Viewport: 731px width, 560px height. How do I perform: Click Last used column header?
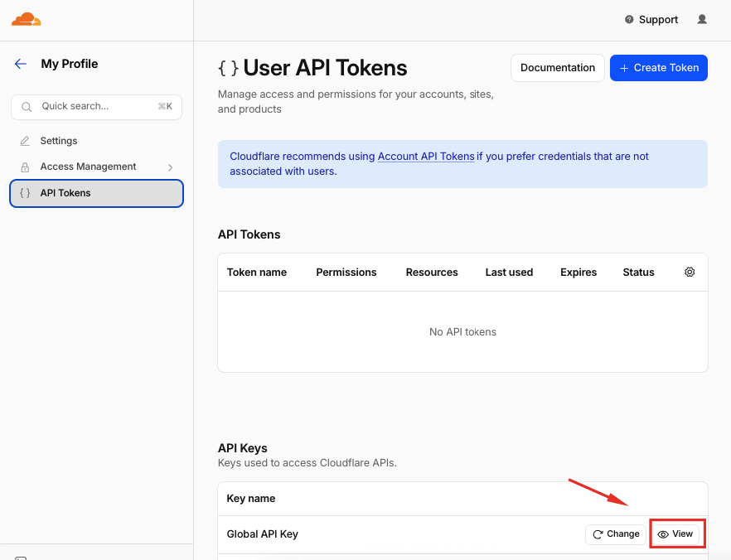coord(509,273)
